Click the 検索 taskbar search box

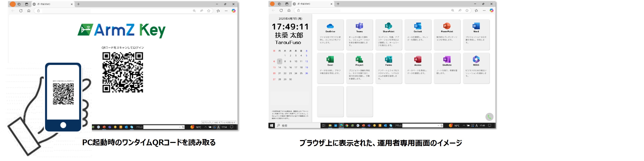tap(298, 125)
